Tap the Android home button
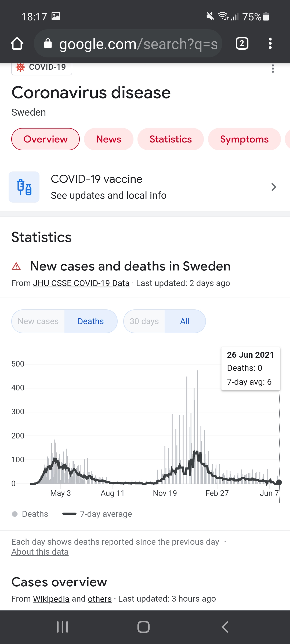 pos(143,627)
